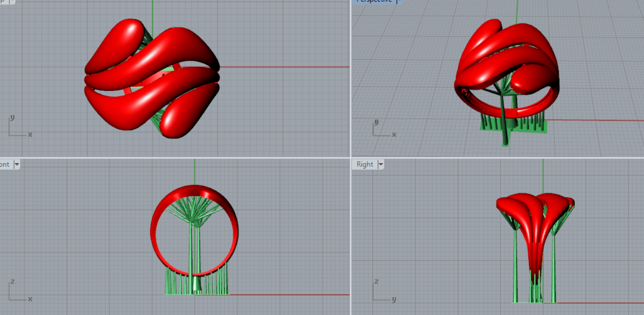Click the Perspective viewport title label
The width and height of the screenshot is (644, 315).
click(374, 1)
